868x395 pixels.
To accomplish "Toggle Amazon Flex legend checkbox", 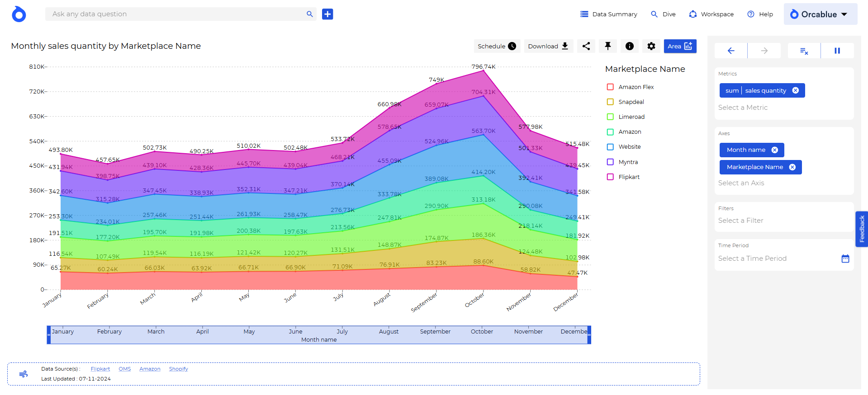I will click(610, 87).
